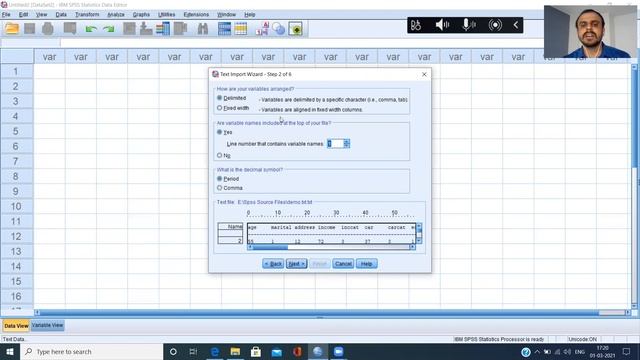Viewport: 640px width, 360px height.
Task: Click the Go to variable toolbar icon
Action: 146,29
